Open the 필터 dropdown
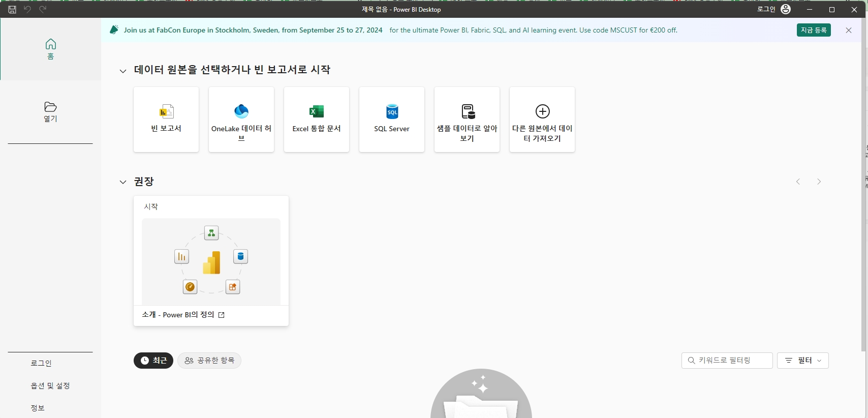The height and width of the screenshot is (418, 868). click(802, 361)
